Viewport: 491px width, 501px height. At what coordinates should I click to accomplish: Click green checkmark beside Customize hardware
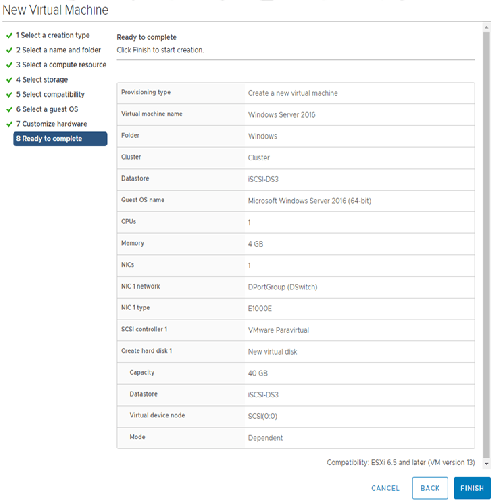[x=9, y=124]
